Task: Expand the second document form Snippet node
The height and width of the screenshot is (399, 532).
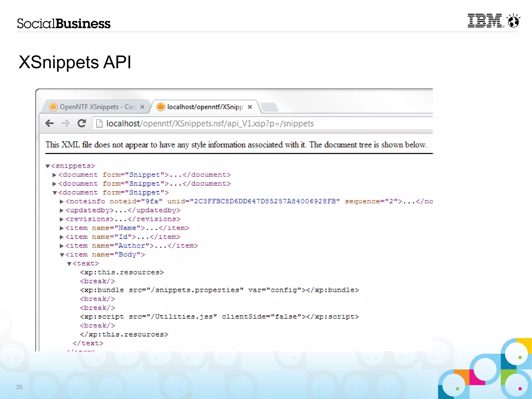Action: 55,184
